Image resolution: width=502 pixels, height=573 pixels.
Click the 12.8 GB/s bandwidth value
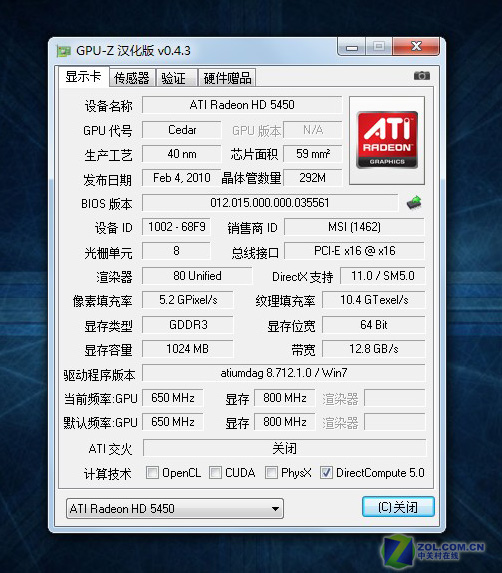click(374, 349)
